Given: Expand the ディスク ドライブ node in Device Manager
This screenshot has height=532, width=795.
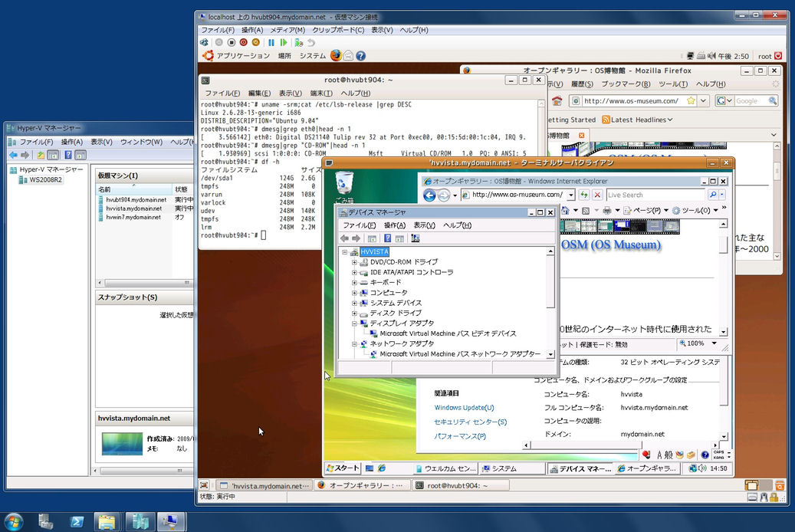Looking at the screenshot, I should 354,313.
